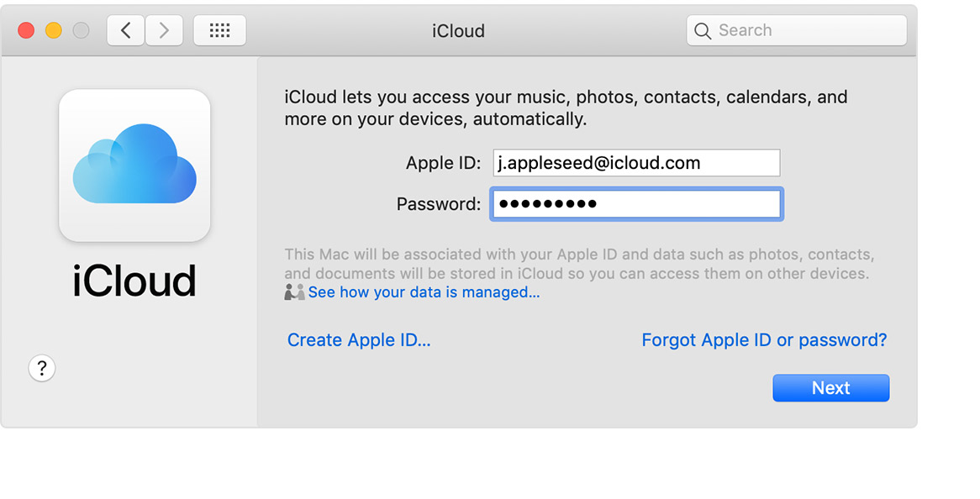Screen dimensions: 980x499
Task: Click the Apple ID email field
Action: pyautogui.click(x=636, y=163)
